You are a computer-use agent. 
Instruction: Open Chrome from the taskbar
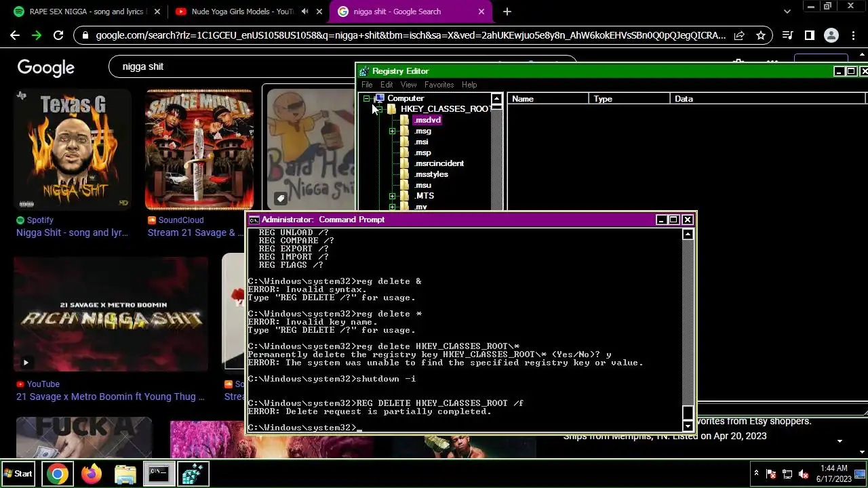[x=58, y=474]
